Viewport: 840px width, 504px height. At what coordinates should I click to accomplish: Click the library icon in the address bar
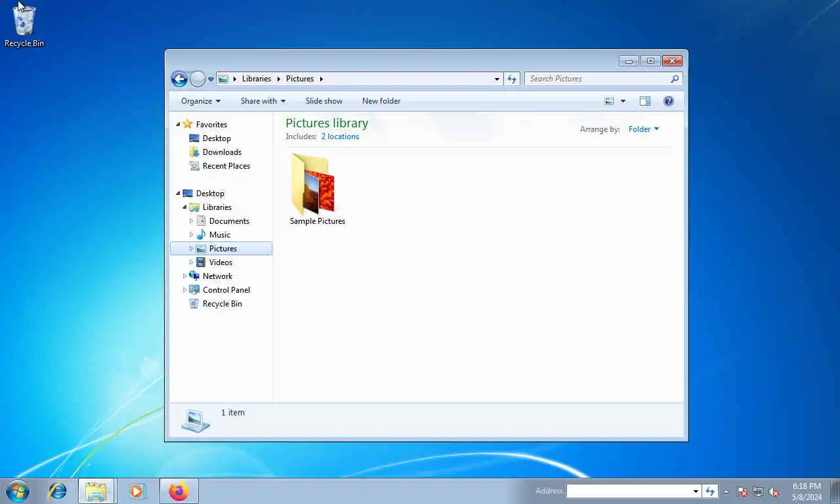[x=223, y=79]
